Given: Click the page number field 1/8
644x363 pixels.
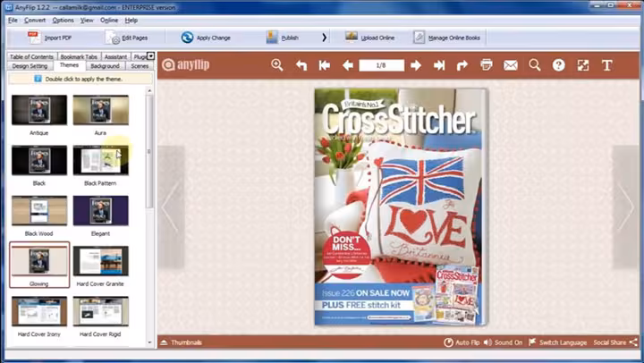Looking at the screenshot, I should tap(381, 65).
